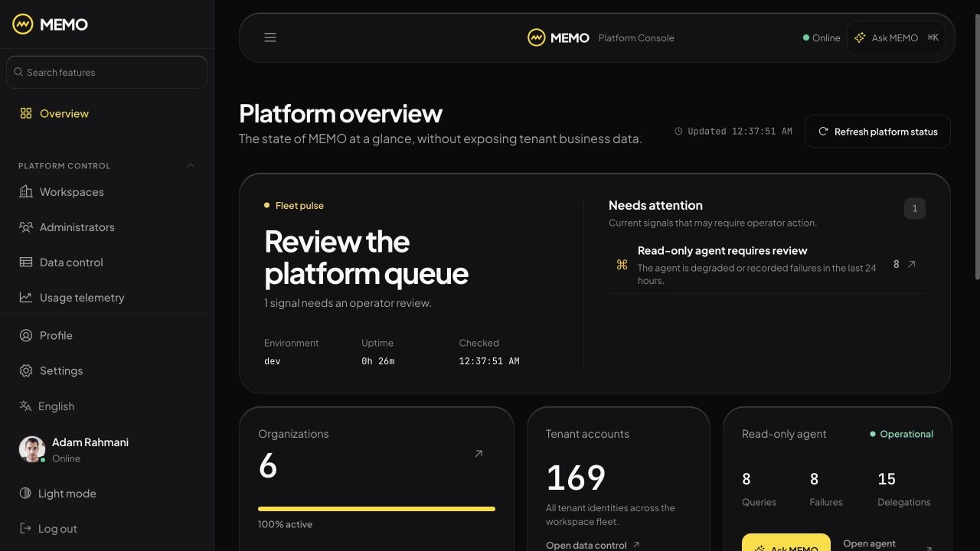Image resolution: width=980 pixels, height=551 pixels.
Task: Click the MEMO logo in the top bar
Action: pos(558,37)
